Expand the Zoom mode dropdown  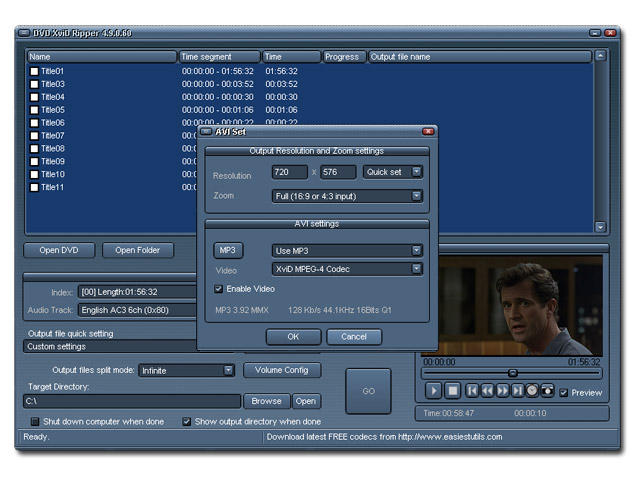click(416, 196)
